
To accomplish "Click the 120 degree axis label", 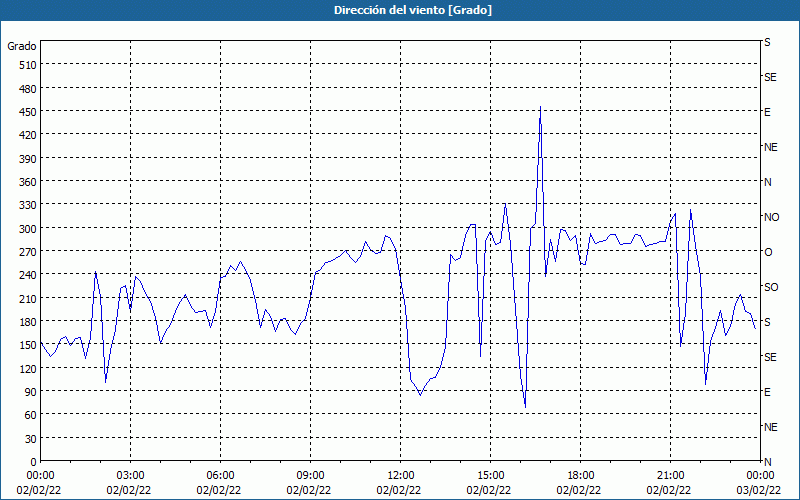I will [28, 368].
